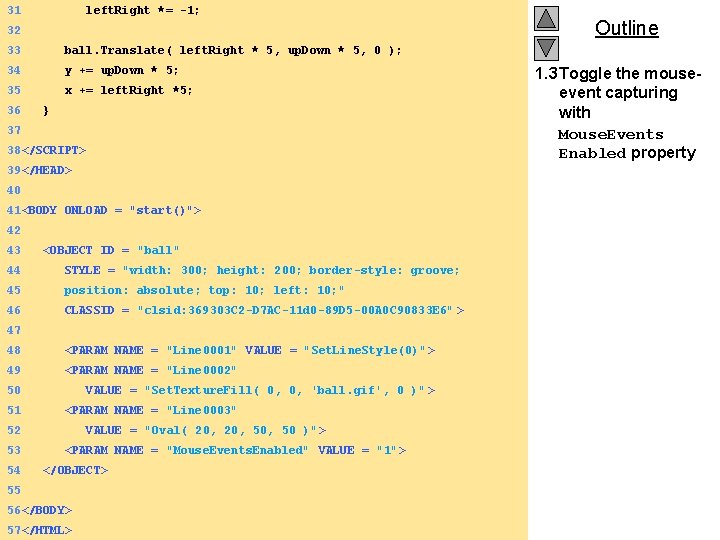Click the </HEAD> tag on line 39
This screenshot has height=540, width=720.
47,170
